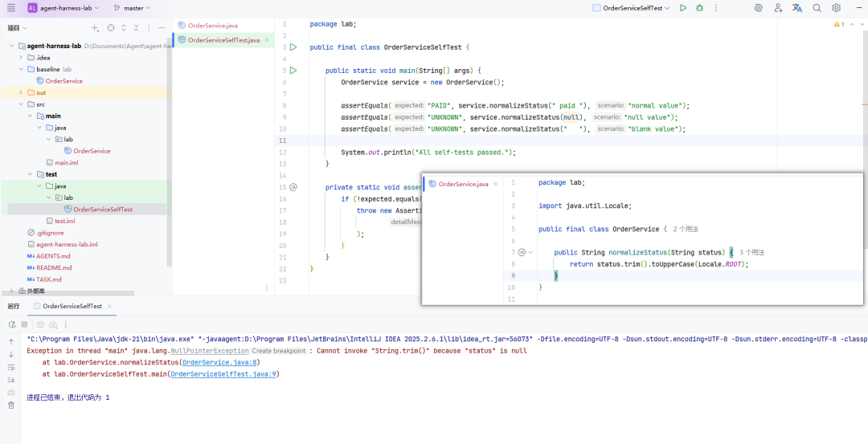Rerun OrderServiceSelfTest in the run panel
This screenshot has height=444, width=868.
[11, 324]
